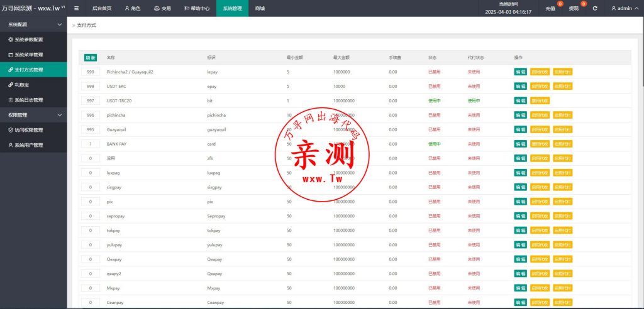Screen dimensions: 644x309
Task: Click the site title 万寻网亲测 - wxw.Tw
Action: [x=33, y=8]
